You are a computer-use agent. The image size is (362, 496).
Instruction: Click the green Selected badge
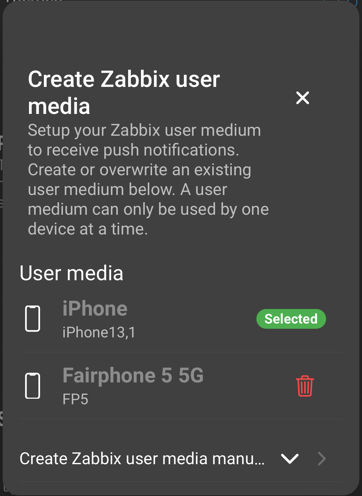[x=291, y=319]
